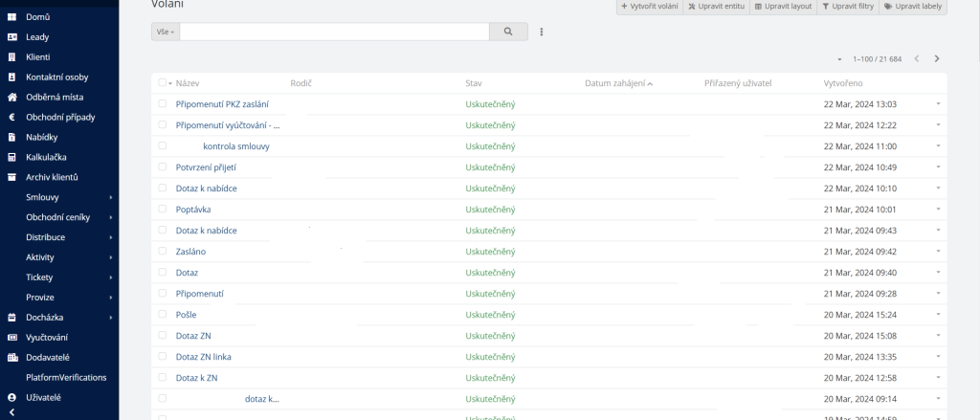Screen dimensions: 980x420
Task: Open the Vše filter dropdown
Action: pyautogui.click(x=166, y=32)
